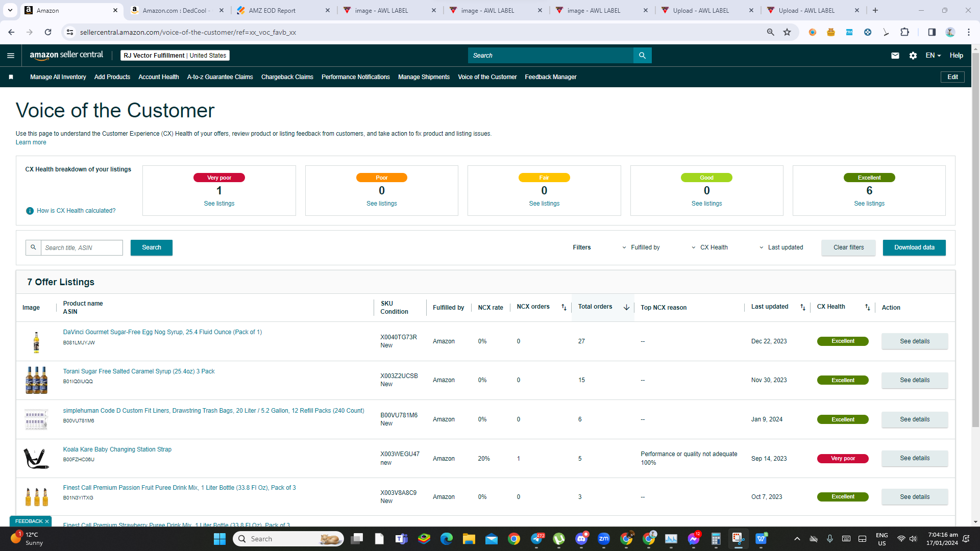Sort by CX Health column arrows
This screenshot has width=980, height=551.
pos(868,307)
